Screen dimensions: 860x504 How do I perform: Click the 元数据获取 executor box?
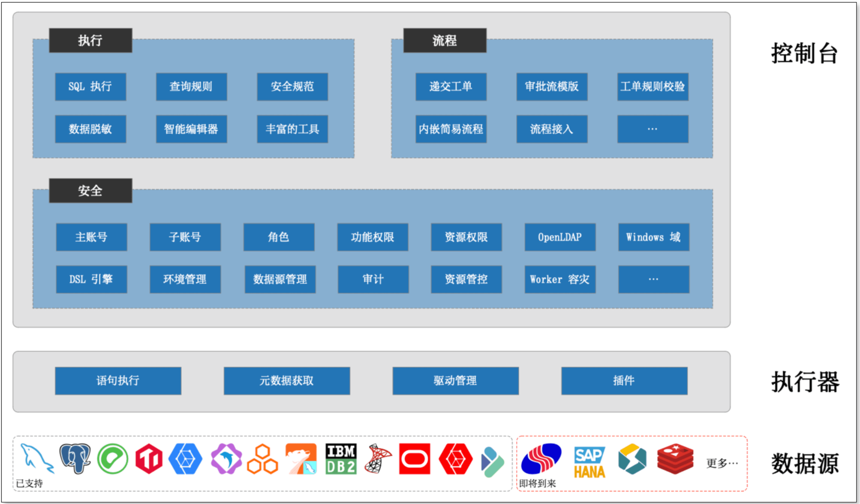pyautogui.click(x=286, y=381)
